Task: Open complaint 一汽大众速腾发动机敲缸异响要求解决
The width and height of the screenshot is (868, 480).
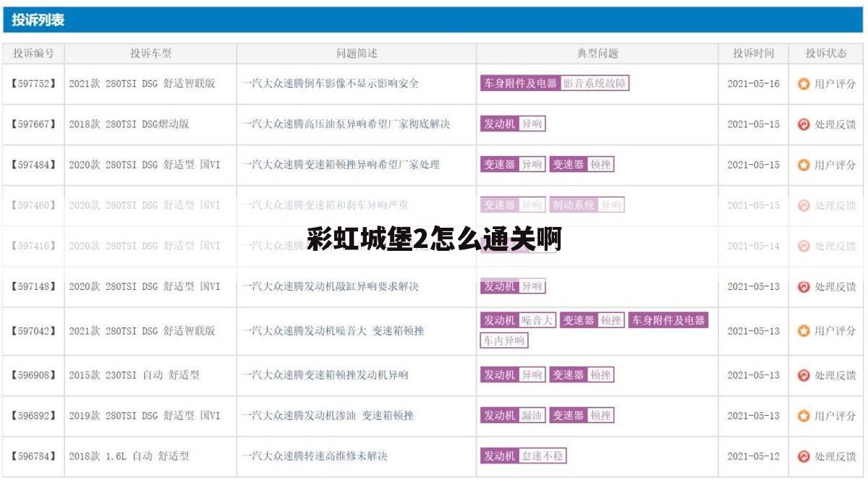Action: 331,286
